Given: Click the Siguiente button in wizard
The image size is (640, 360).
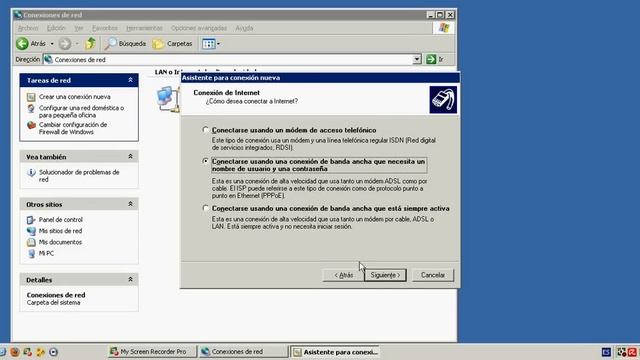Looking at the screenshot, I should click(385, 275).
